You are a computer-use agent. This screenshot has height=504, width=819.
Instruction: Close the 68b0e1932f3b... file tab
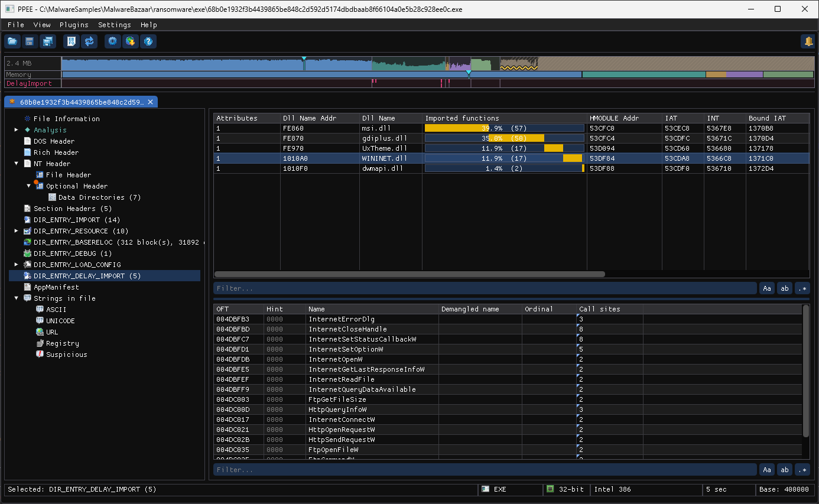tap(150, 102)
